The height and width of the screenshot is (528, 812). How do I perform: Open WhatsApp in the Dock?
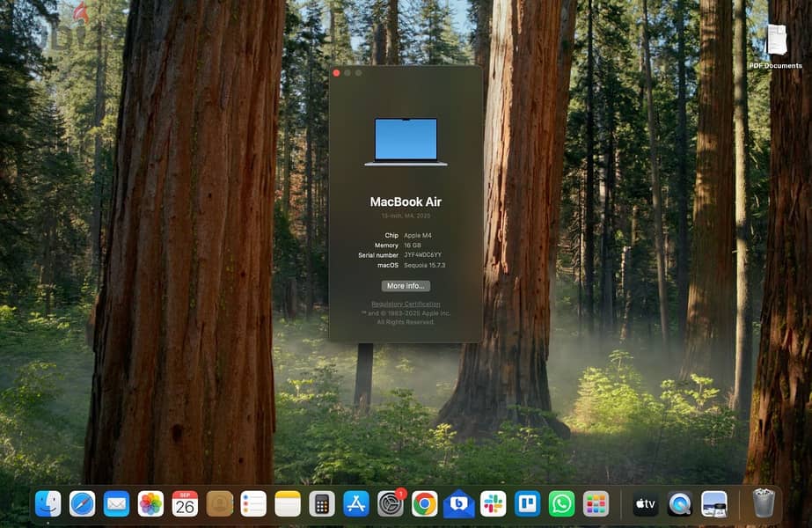pos(561,503)
